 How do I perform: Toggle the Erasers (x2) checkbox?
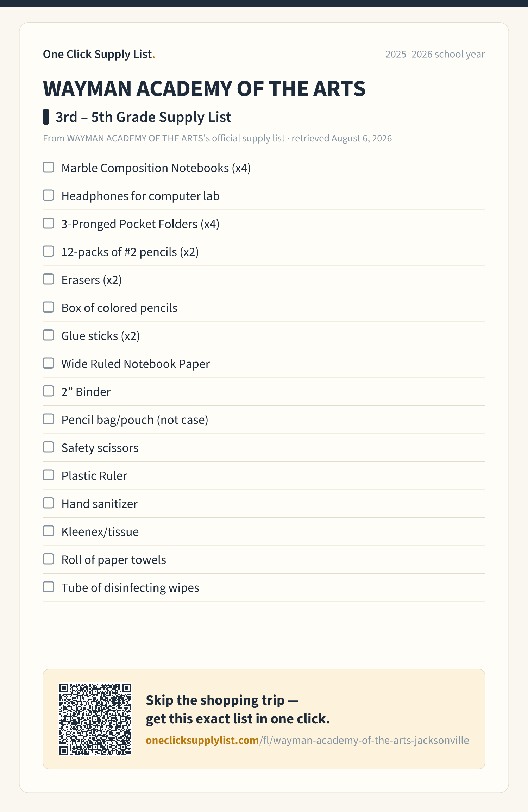point(48,279)
